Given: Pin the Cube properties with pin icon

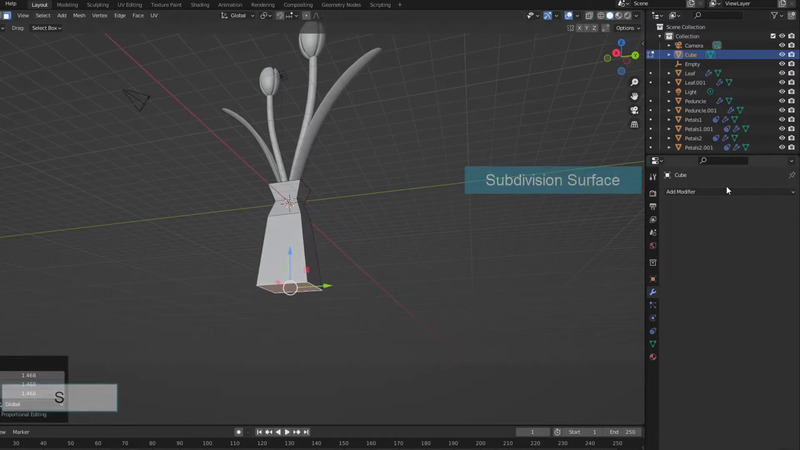Looking at the screenshot, I should (x=792, y=175).
